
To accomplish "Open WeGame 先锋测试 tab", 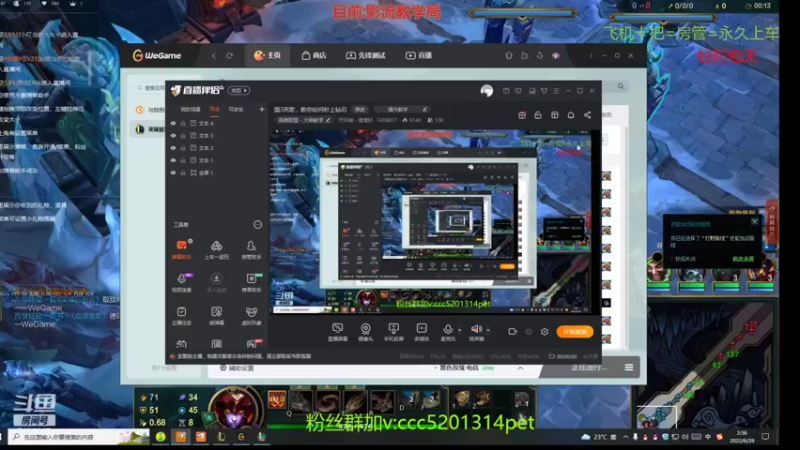I will click(365, 55).
